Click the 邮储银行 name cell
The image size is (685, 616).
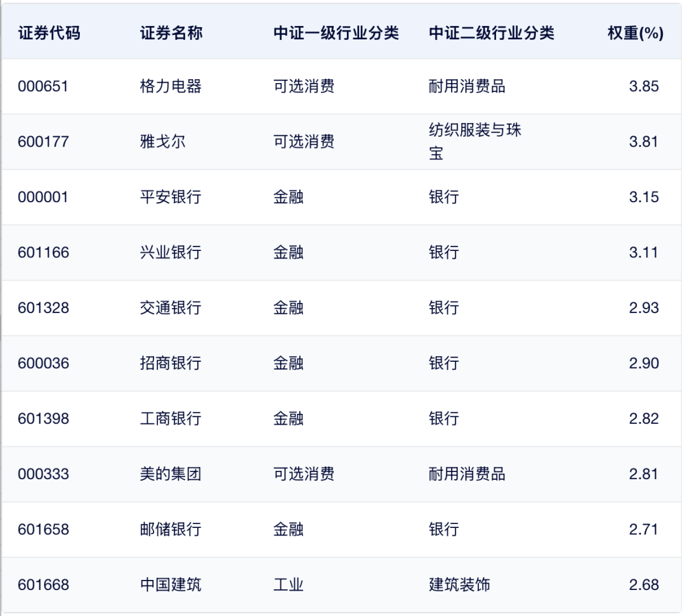[x=171, y=530]
